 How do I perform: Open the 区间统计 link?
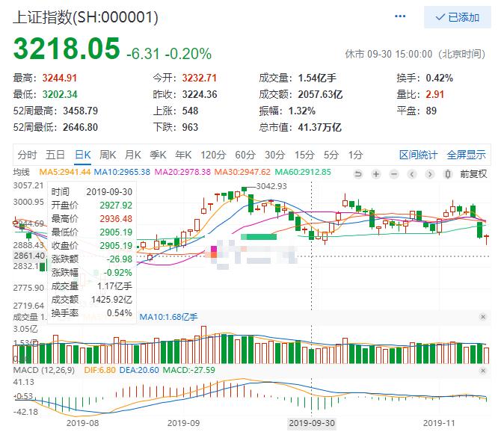418,155
